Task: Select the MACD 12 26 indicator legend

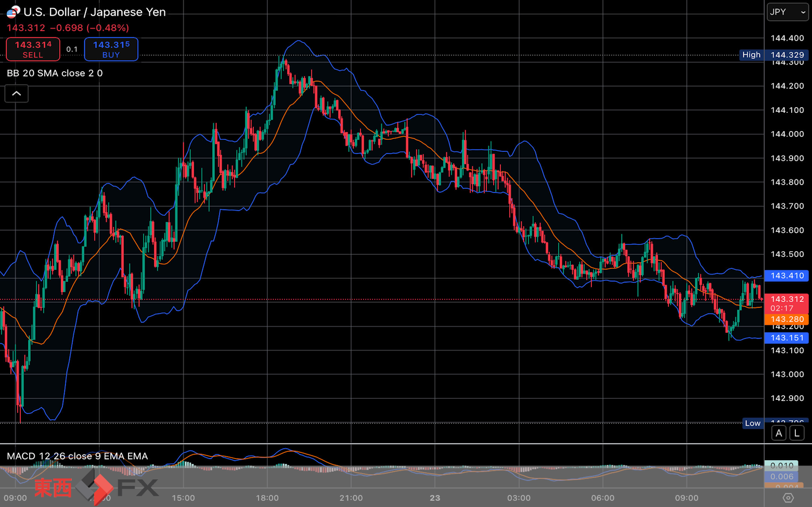Action: pos(77,456)
